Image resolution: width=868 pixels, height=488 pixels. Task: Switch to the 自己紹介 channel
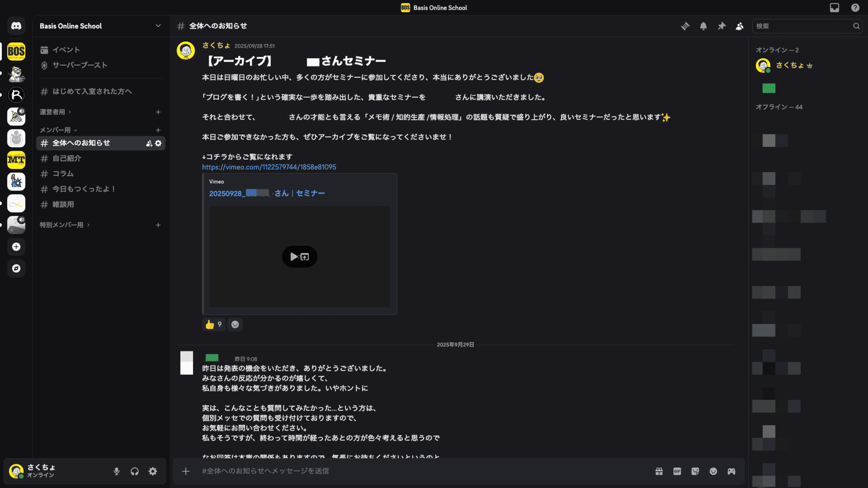67,158
